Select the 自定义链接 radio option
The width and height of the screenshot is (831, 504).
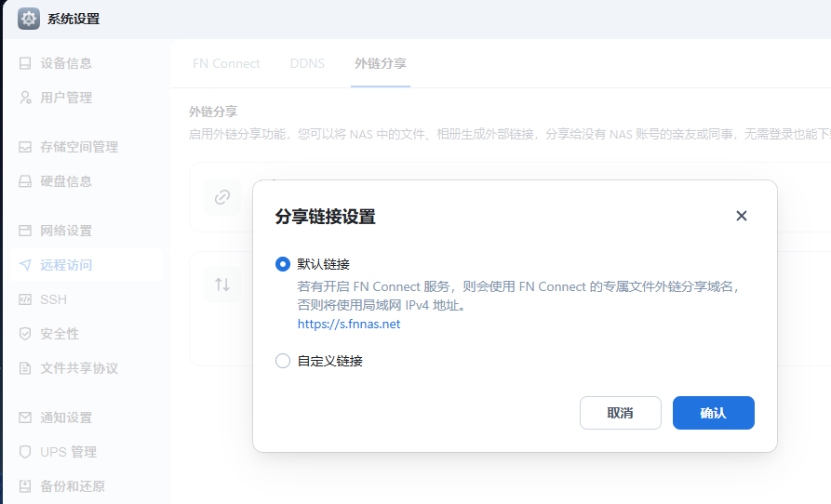click(283, 361)
